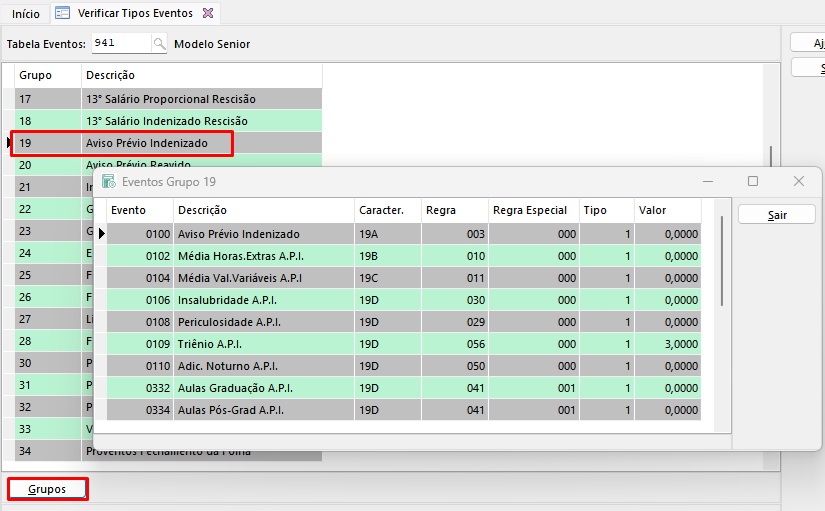Click Caracter. cell 19B
The height and width of the screenshot is (511, 825).
point(388,256)
